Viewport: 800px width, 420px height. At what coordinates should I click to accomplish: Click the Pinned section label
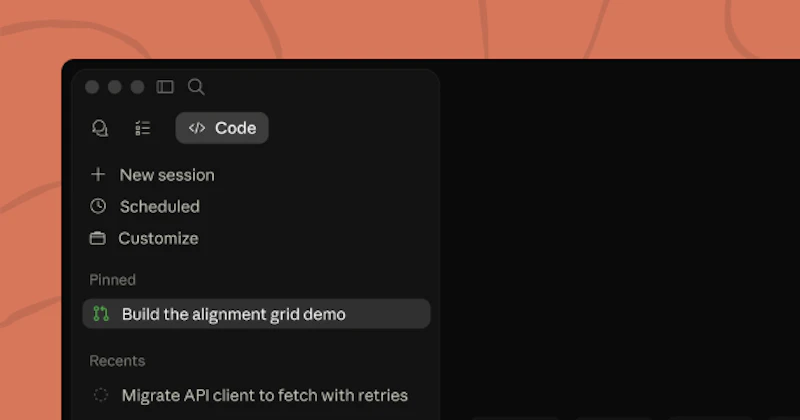click(112, 280)
